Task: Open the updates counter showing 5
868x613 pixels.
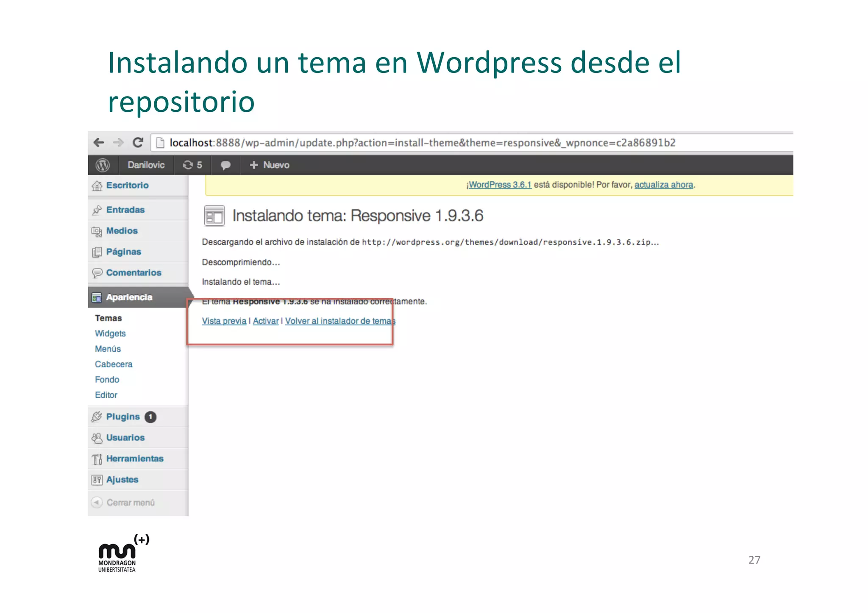Action: [x=192, y=165]
